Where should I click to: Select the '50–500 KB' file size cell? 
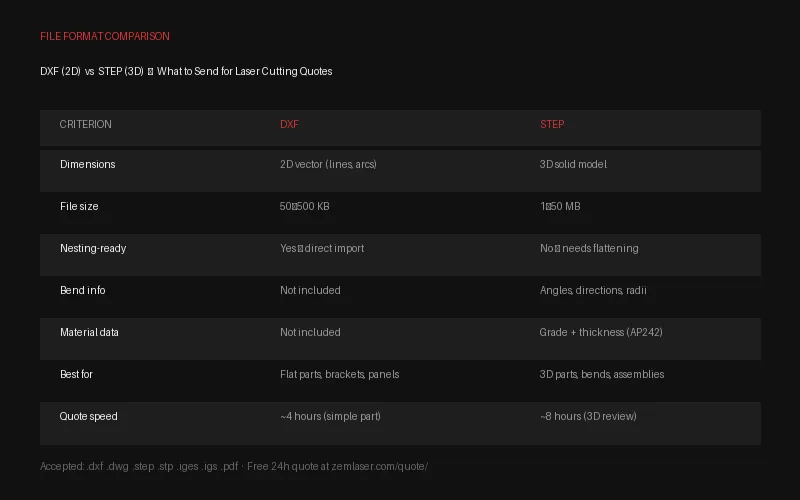tap(305, 206)
